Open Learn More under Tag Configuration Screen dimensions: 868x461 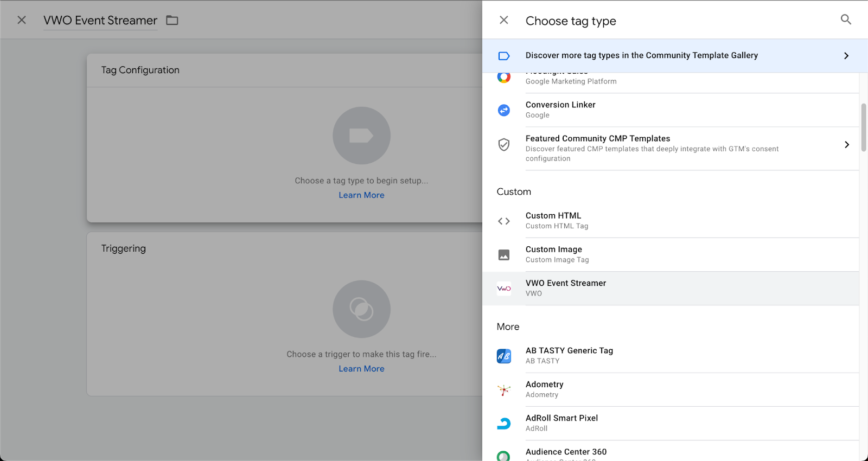pos(361,195)
